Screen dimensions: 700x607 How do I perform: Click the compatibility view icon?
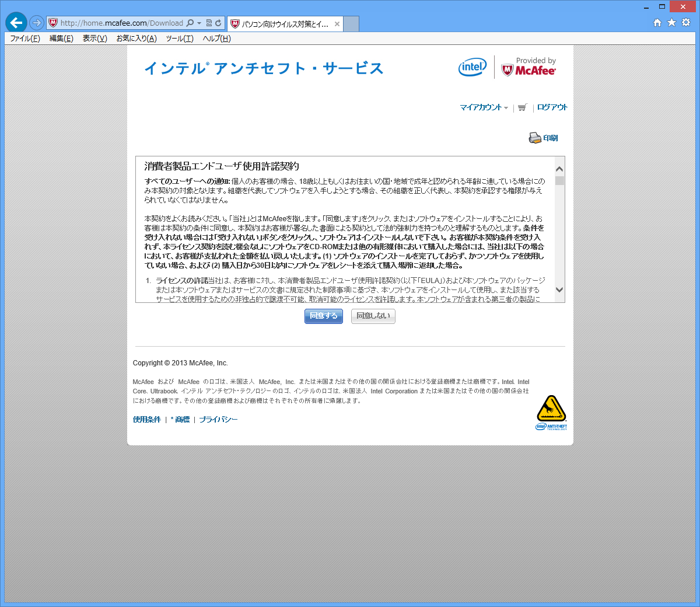tap(209, 23)
